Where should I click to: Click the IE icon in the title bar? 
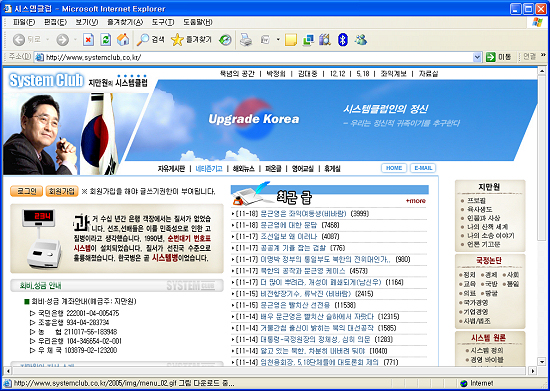(x=7, y=8)
